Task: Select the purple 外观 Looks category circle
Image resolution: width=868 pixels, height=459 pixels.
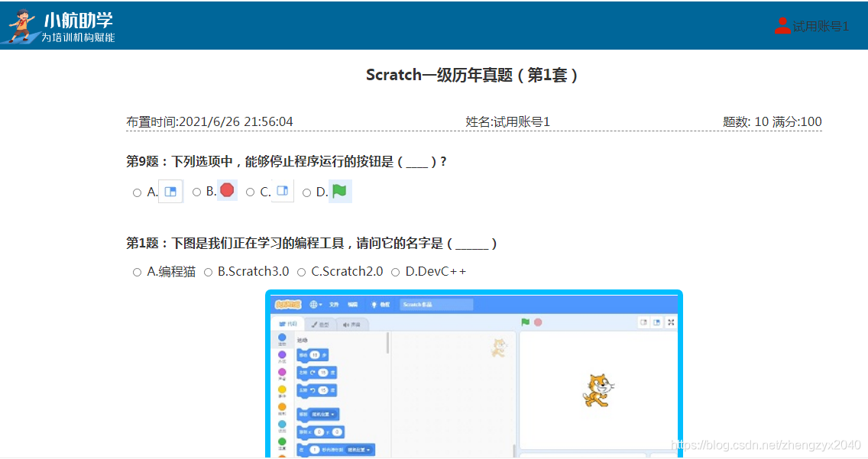Action: [282, 355]
